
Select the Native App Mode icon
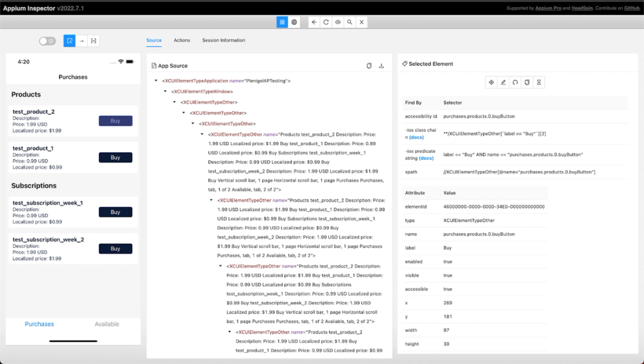[282, 22]
